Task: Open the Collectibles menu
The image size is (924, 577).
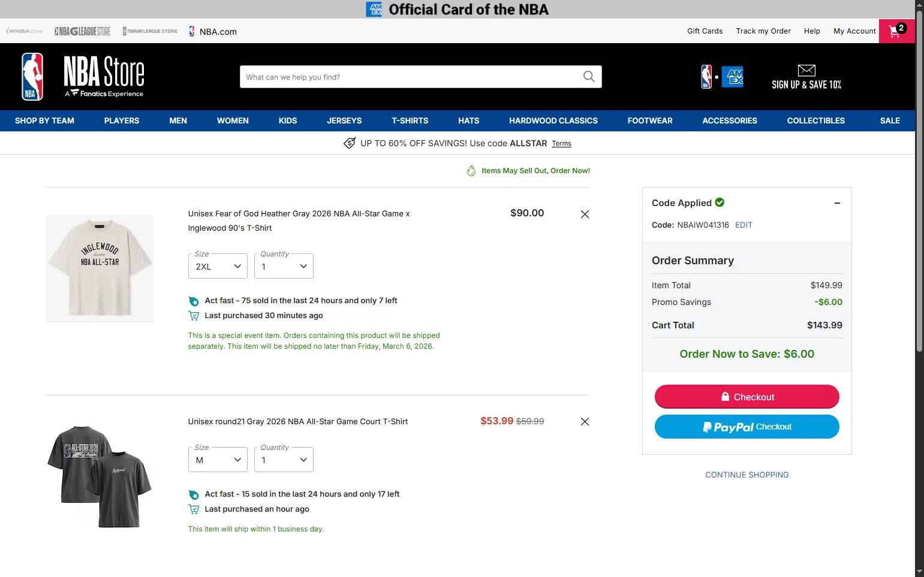Action: click(x=816, y=120)
